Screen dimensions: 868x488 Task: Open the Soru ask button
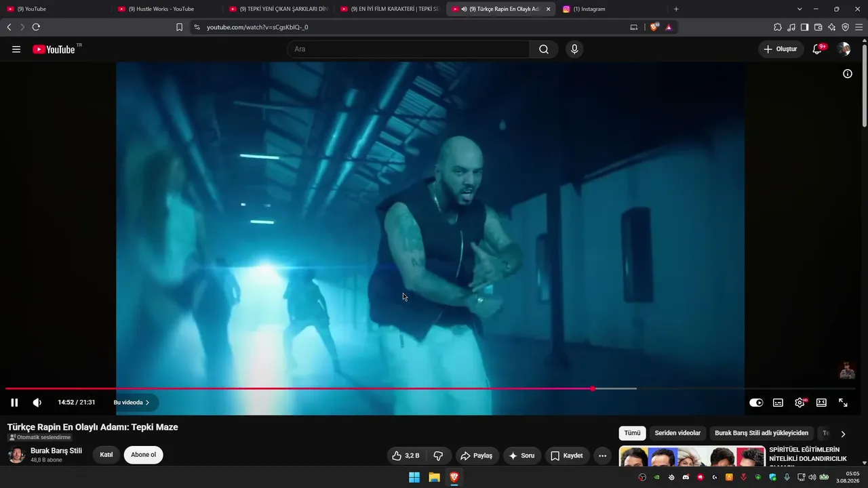pos(521,455)
